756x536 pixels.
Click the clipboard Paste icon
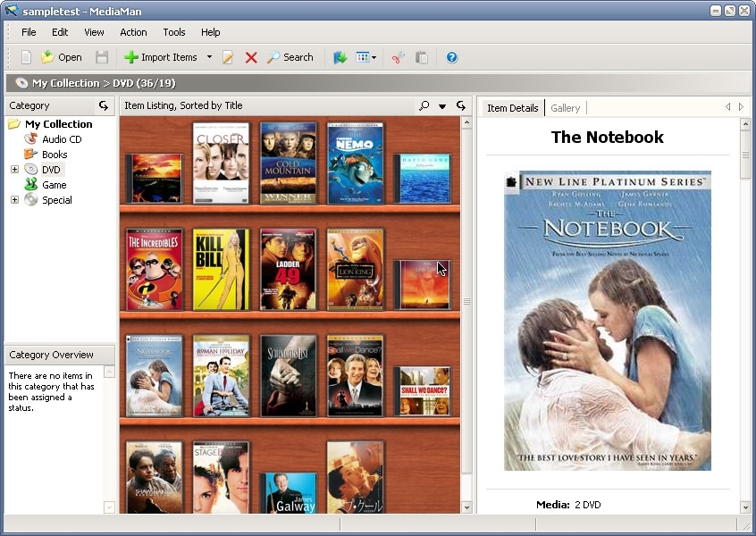point(422,57)
